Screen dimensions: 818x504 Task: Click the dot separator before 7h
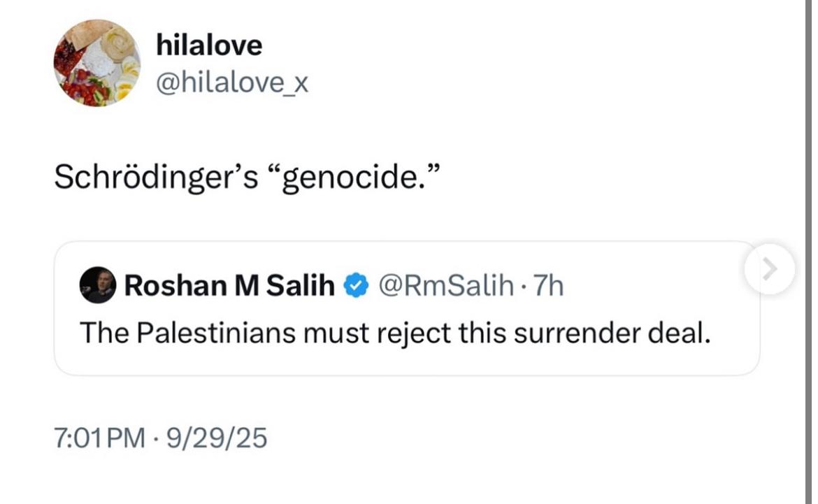click(524, 286)
